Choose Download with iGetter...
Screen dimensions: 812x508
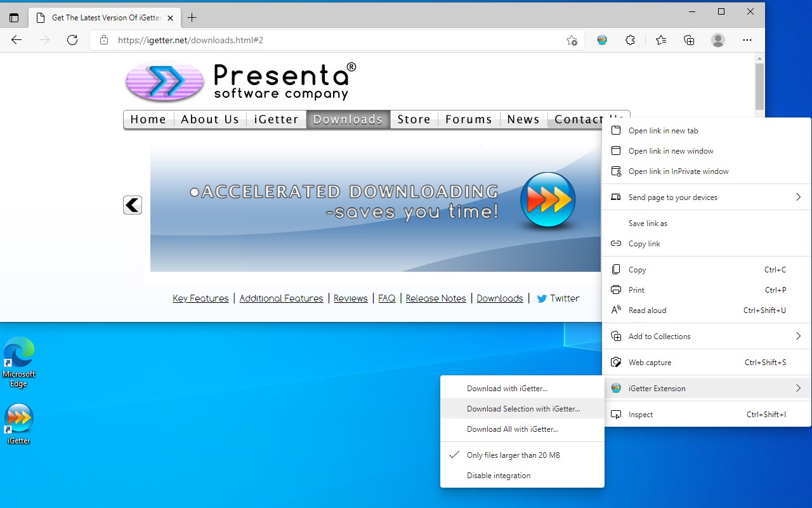(x=522, y=388)
